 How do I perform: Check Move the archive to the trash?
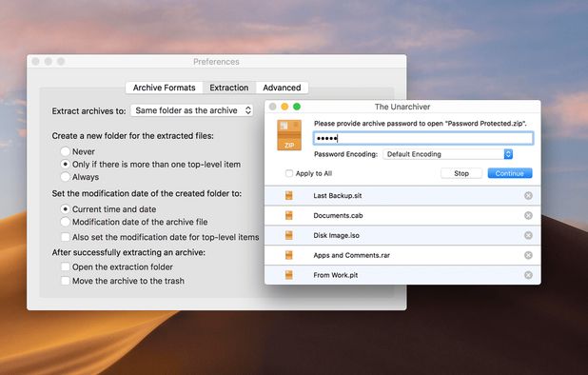tap(66, 281)
